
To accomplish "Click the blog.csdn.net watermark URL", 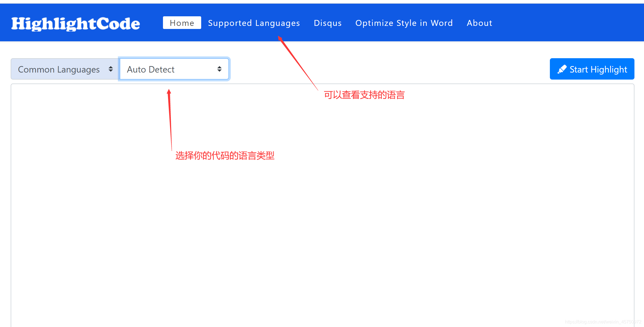I will pos(603,322).
